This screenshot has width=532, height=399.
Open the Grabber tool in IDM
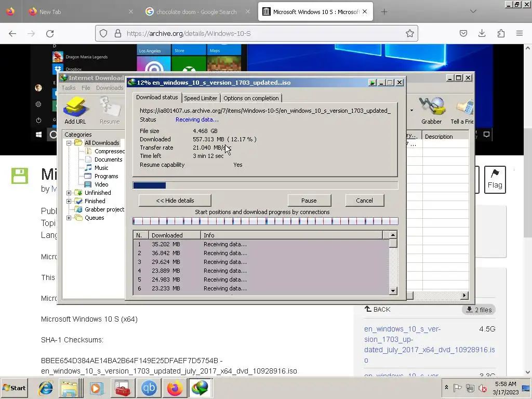431,110
